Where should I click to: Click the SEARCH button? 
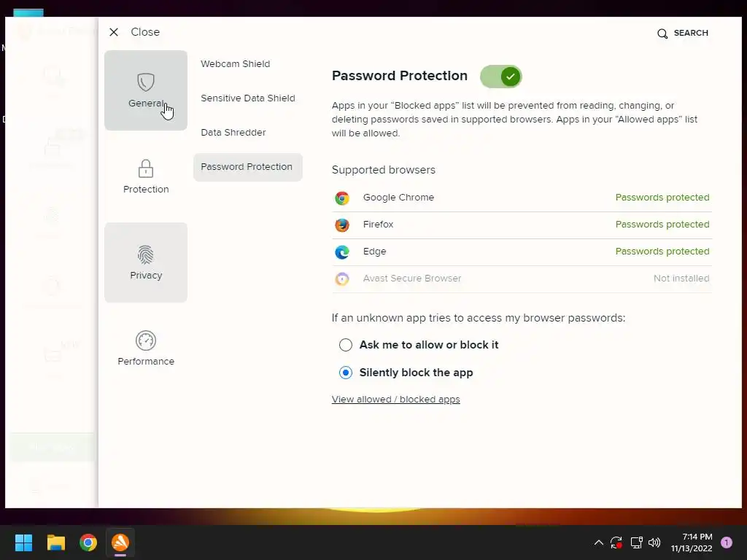[683, 33]
